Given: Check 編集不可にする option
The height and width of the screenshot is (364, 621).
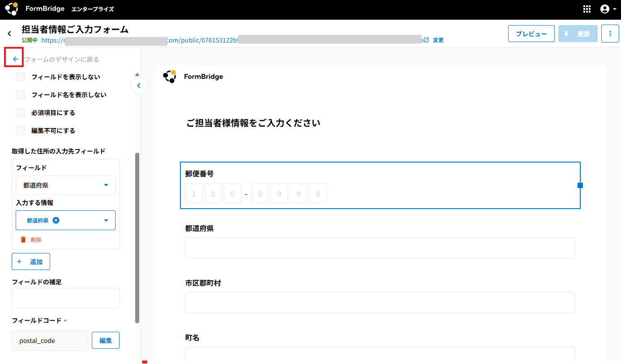Looking at the screenshot, I should [21, 131].
